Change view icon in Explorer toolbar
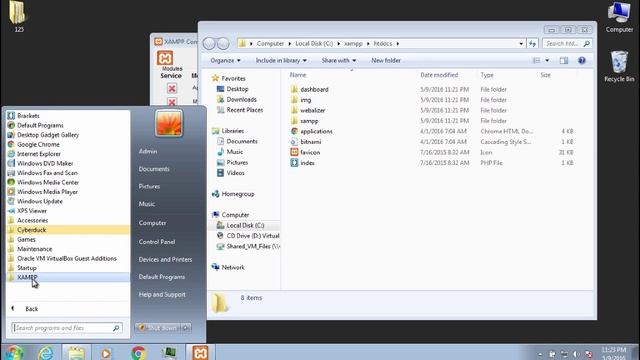Image resolution: width=640 pixels, height=360 pixels. click(536, 60)
